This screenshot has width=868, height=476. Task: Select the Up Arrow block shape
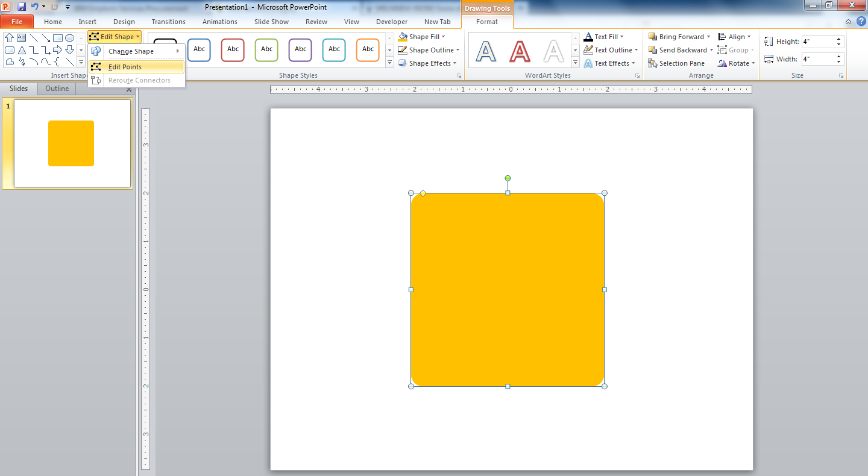click(x=10, y=38)
